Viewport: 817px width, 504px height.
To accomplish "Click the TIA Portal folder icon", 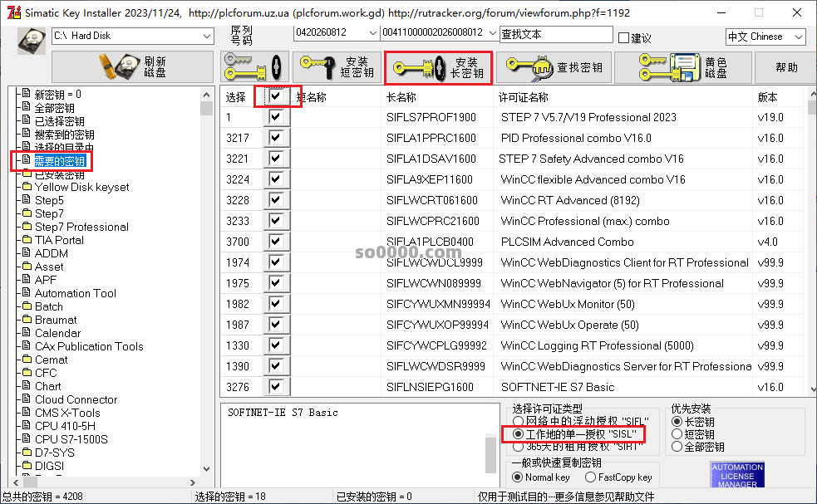I will 27,239.
